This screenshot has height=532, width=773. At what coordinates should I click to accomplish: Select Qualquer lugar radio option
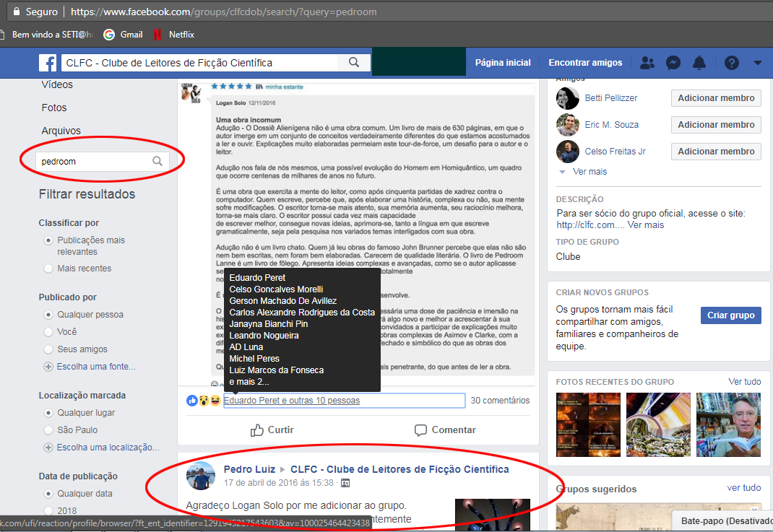pyautogui.click(x=48, y=413)
